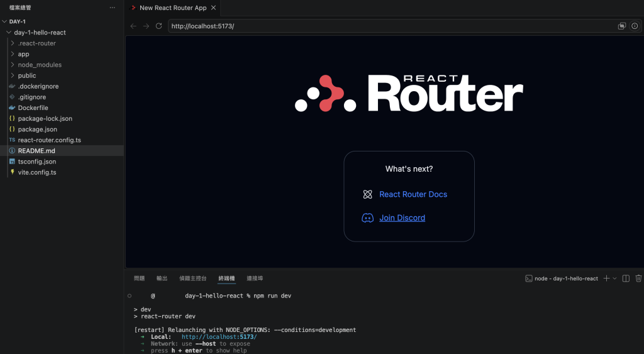Open the .dockerignore file
The width and height of the screenshot is (644, 354).
(38, 86)
